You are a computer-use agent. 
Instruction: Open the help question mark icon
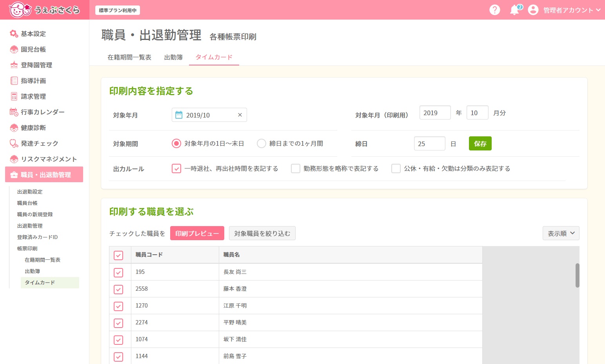click(x=495, y=10)
